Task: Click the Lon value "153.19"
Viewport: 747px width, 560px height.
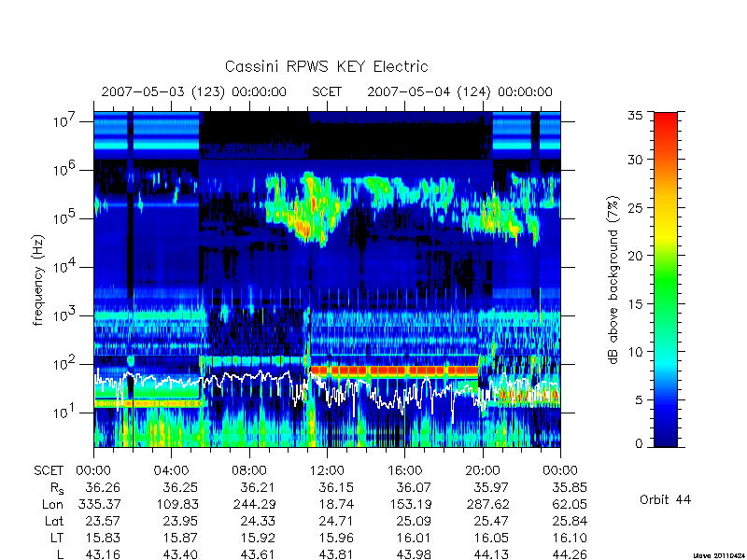Action: click(411, 504)
